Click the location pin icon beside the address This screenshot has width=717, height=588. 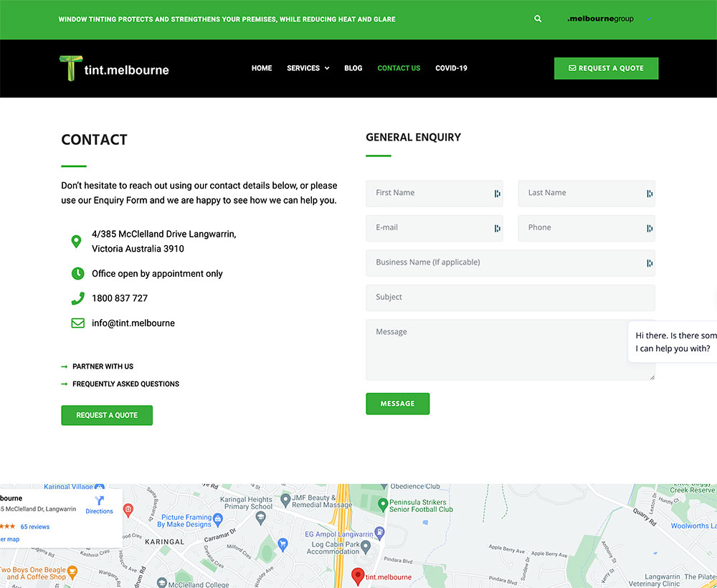pos(77,242)
